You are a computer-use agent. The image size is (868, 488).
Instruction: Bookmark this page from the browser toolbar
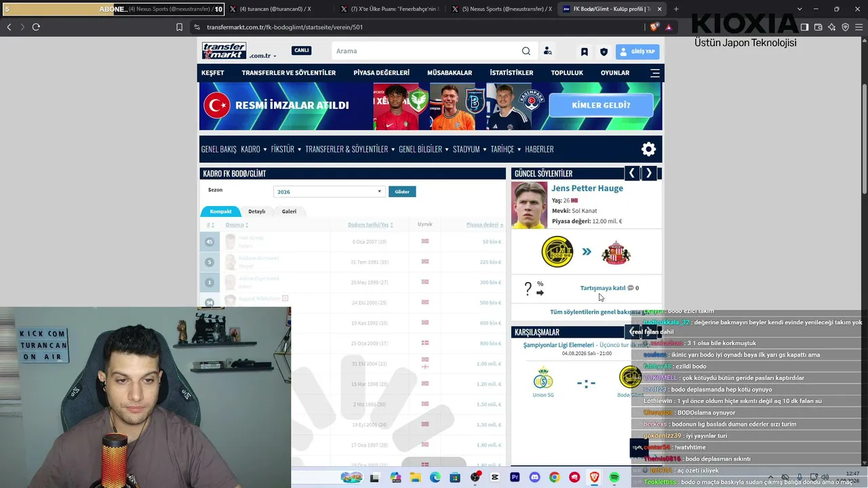click(179, 27)
